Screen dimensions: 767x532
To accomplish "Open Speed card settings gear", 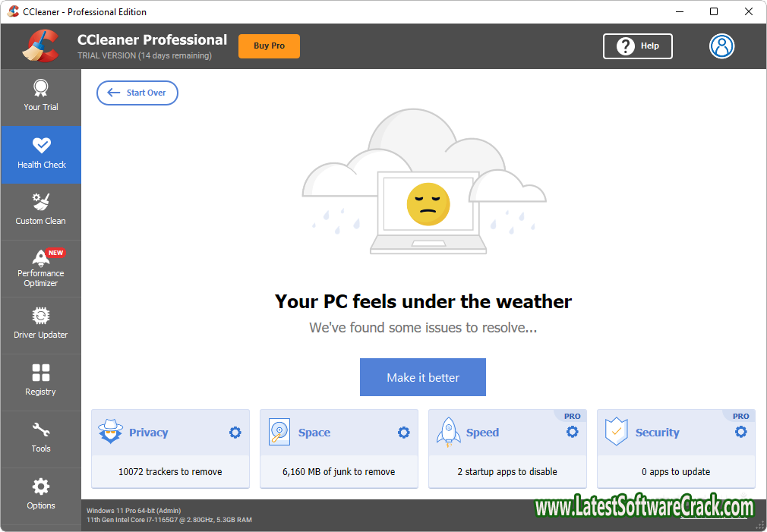I will (x=572, y=433).
